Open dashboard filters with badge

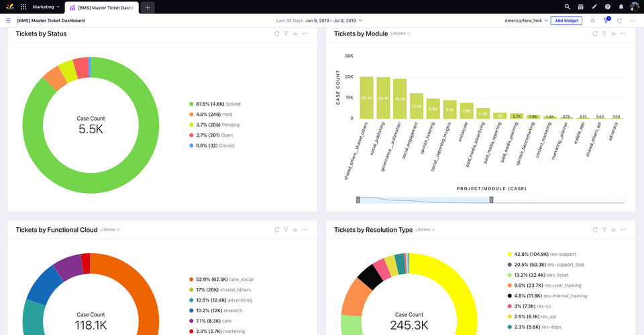pos(606,20)
